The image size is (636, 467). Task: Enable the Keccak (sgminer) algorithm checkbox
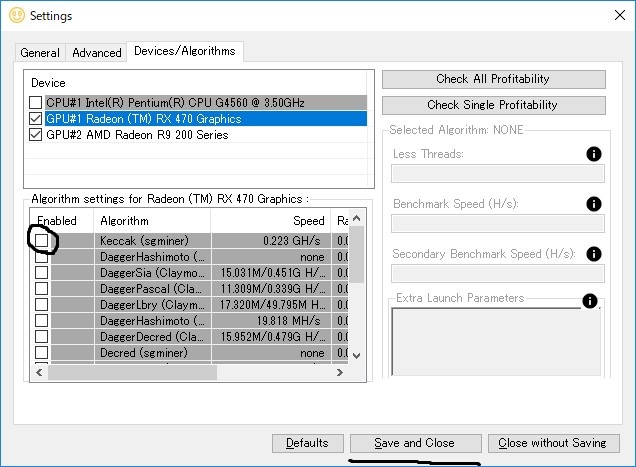click(x=42, y=241)
